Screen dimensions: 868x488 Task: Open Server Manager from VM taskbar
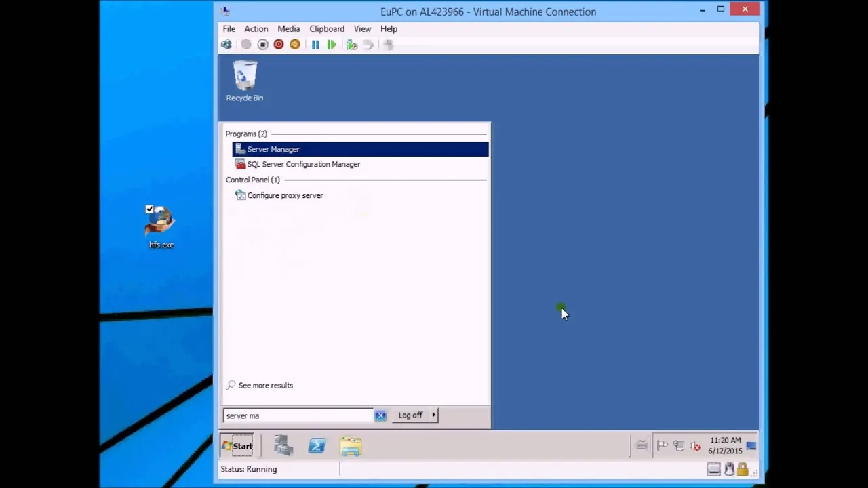click(283, 445)
